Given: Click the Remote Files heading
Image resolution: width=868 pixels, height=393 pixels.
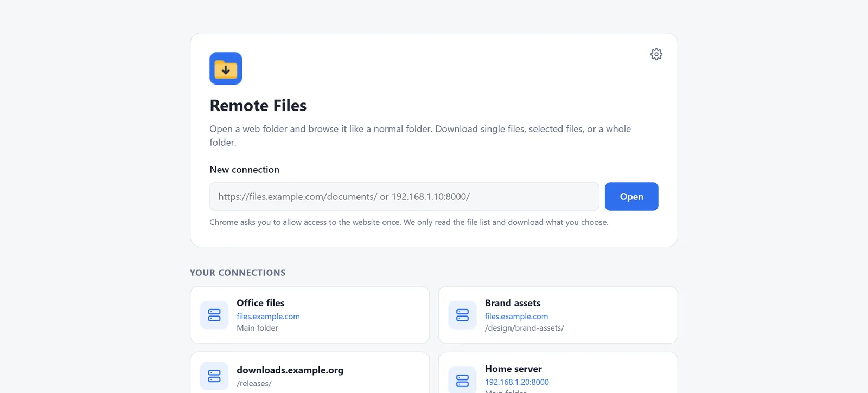Looking at the screenshot, I should click(258, 105).
